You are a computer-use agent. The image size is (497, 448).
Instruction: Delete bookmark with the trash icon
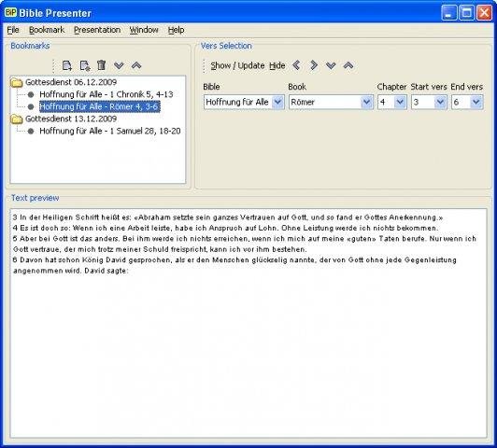pos(102,65)
